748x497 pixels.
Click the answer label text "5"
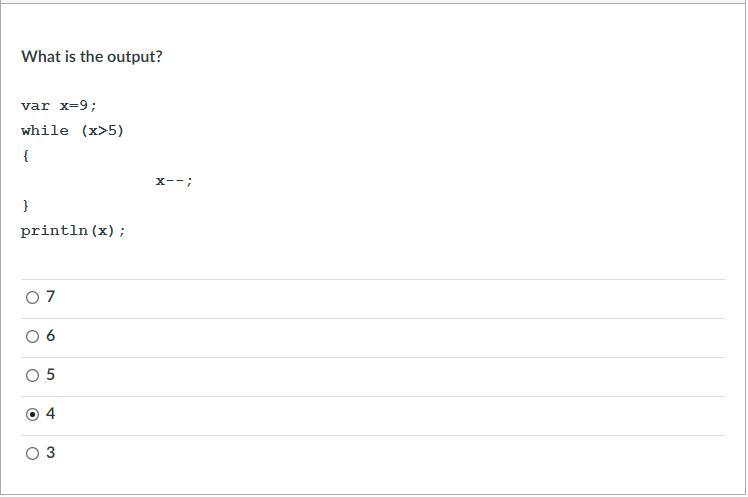point(51,375)
